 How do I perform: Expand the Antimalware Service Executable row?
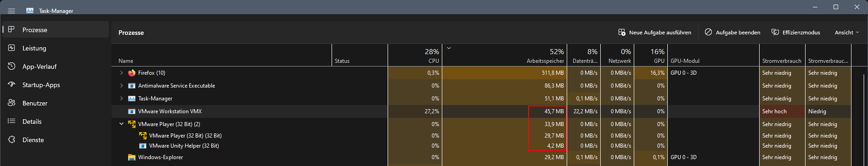pyautogui.click(x=121, y=86)
